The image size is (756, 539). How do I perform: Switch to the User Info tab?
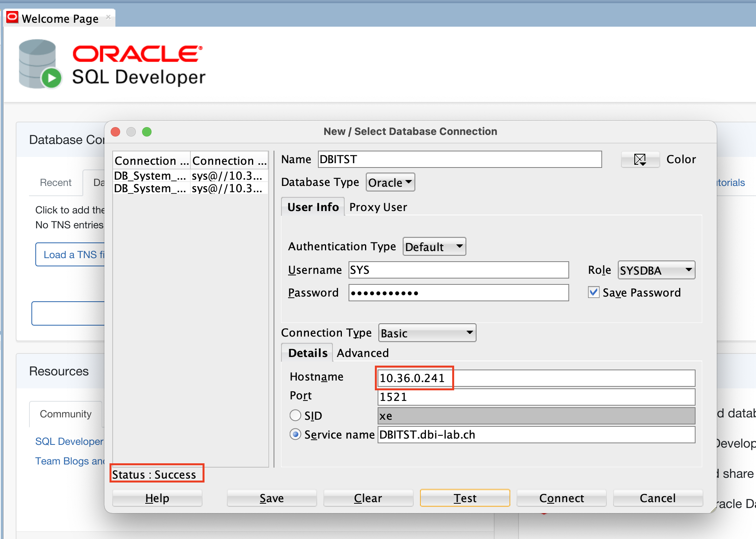click(x=313, y=207)
